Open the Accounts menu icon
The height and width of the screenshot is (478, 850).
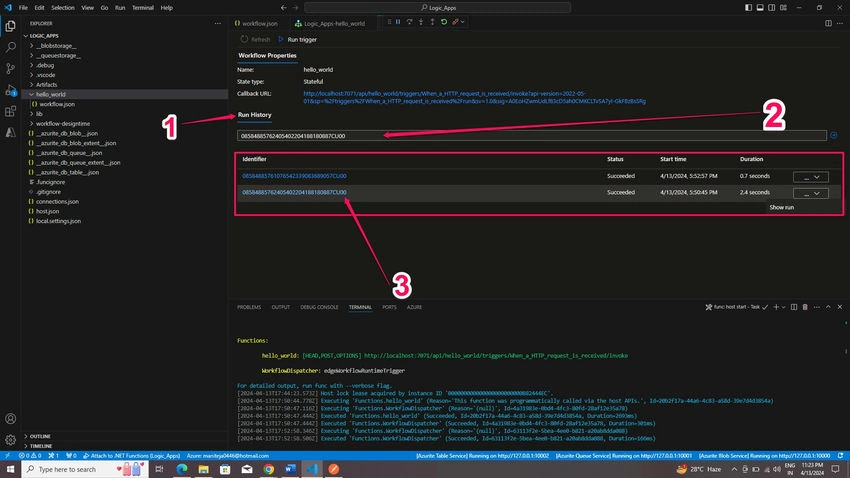click(10, 418)
